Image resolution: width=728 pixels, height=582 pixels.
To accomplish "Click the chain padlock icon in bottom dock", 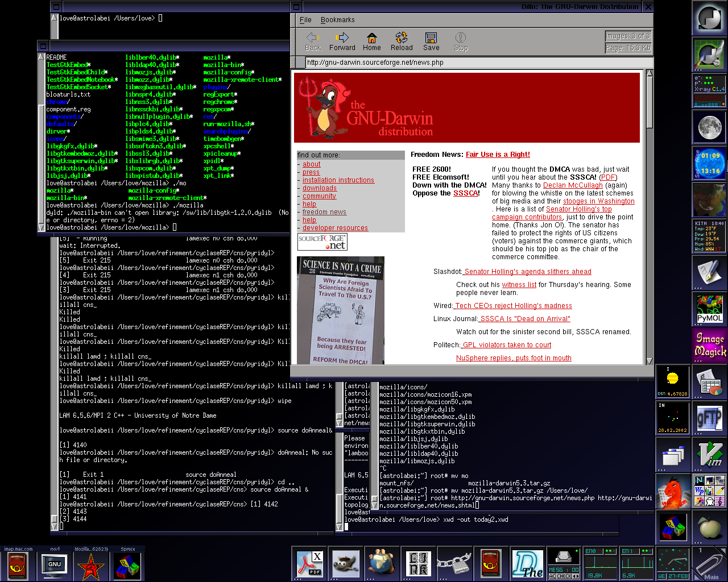I will pos(455,564).
